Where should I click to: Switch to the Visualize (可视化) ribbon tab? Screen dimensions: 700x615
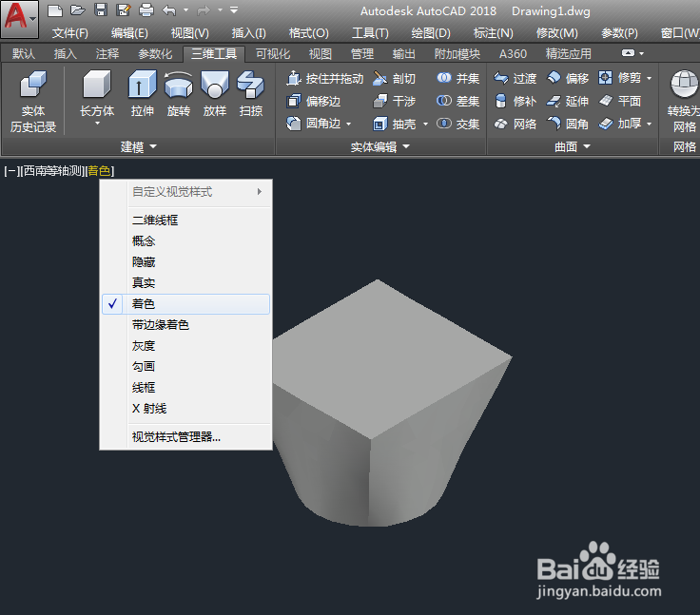pyautogui.click(x=273, y=54)
